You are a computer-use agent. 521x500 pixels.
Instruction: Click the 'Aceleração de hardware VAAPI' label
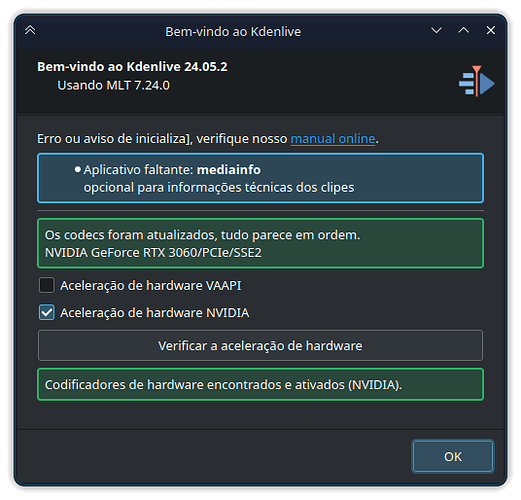150,286
